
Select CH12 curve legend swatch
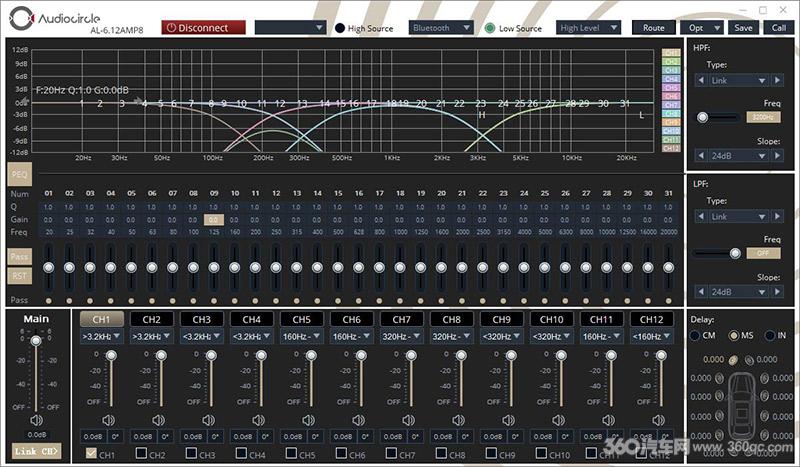coord(671,148)
